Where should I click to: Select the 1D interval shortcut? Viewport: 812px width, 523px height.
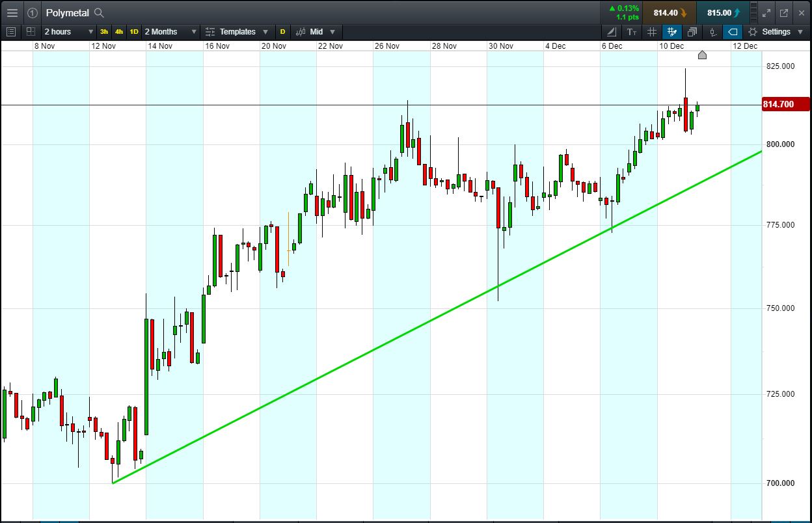(x=134, y=31)
